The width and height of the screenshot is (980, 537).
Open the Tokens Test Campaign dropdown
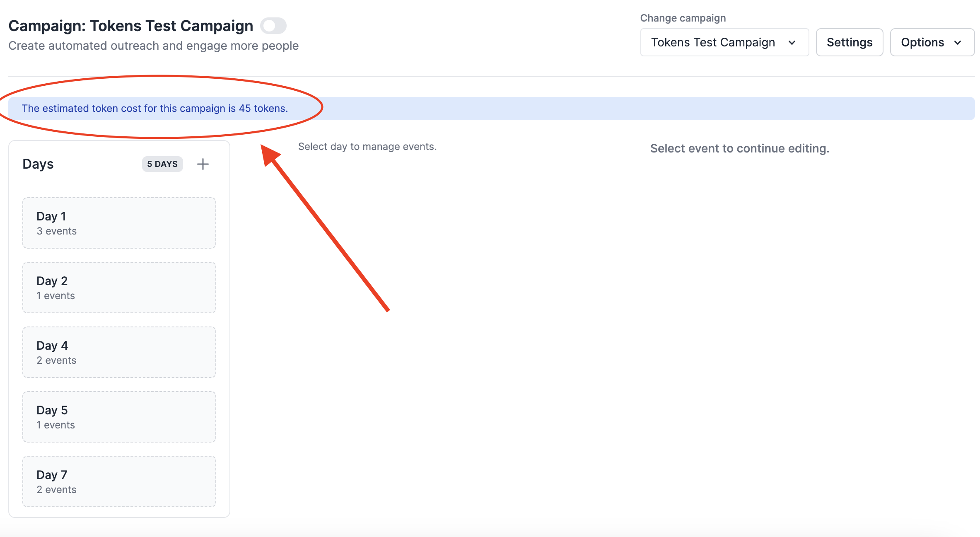724,42
